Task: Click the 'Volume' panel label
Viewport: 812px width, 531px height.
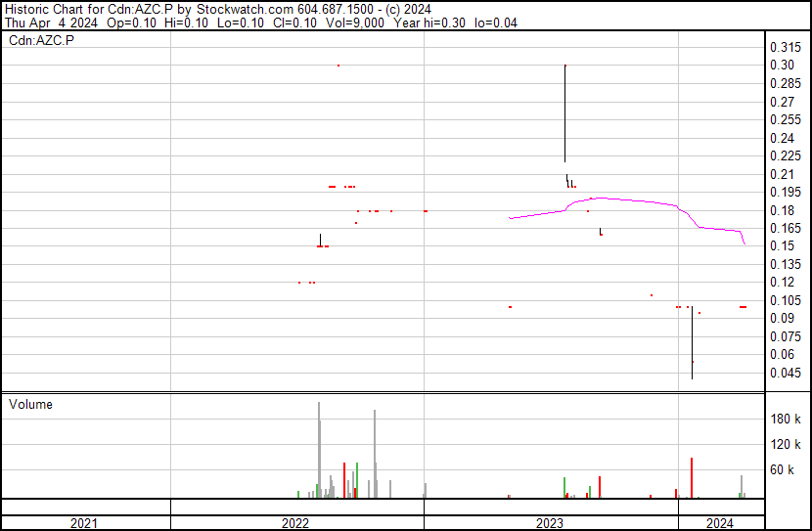Action: click(30, 404)
